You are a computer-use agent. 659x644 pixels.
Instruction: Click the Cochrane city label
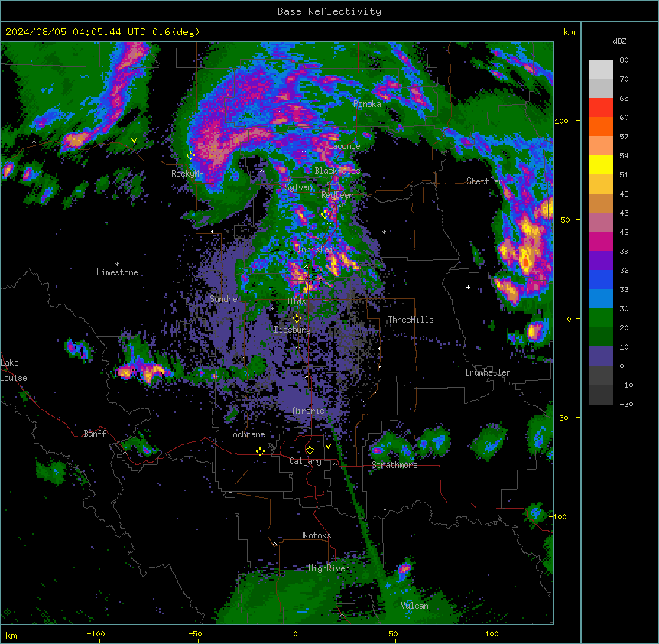pyautogui.click(x=246, y=434)
